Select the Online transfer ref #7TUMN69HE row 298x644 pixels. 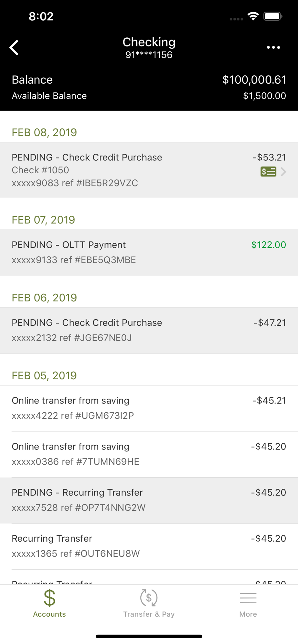click(x=149, y=454)
